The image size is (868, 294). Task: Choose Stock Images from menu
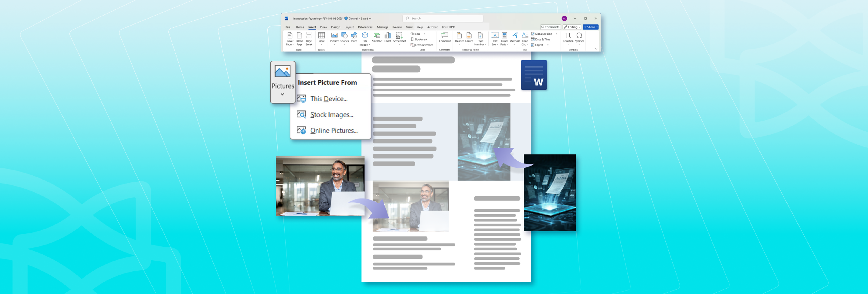pyautogui.click(x=331, y=115)
